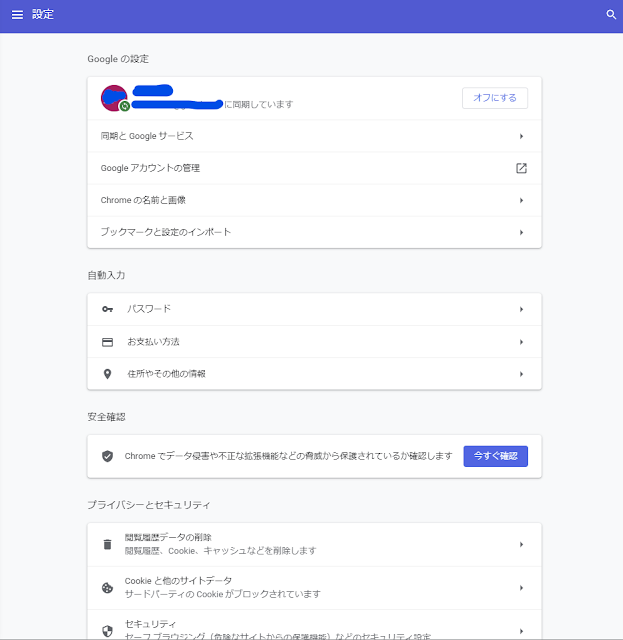Open the パスワード settings row
The width and height of the screenshot is (623, 640).
314,309
